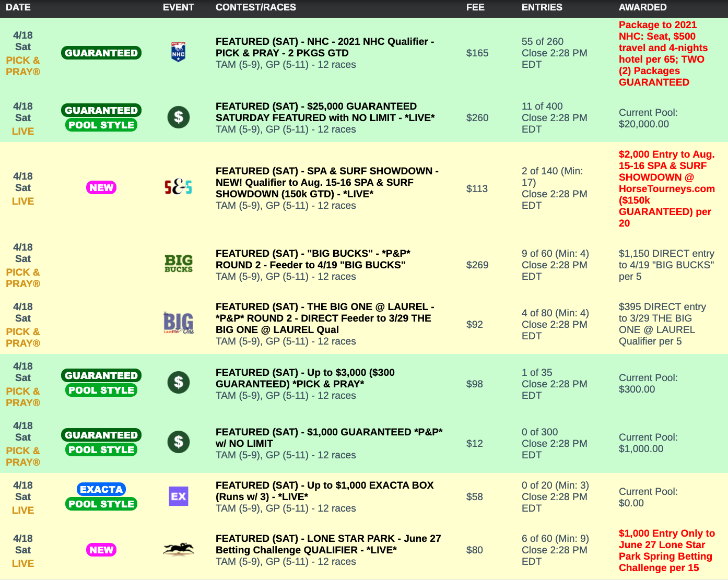Image resolution: width=728 pixels, height=580 pixels.
Task: Click The Big One Laurel logo
Action: click(178, 323)
